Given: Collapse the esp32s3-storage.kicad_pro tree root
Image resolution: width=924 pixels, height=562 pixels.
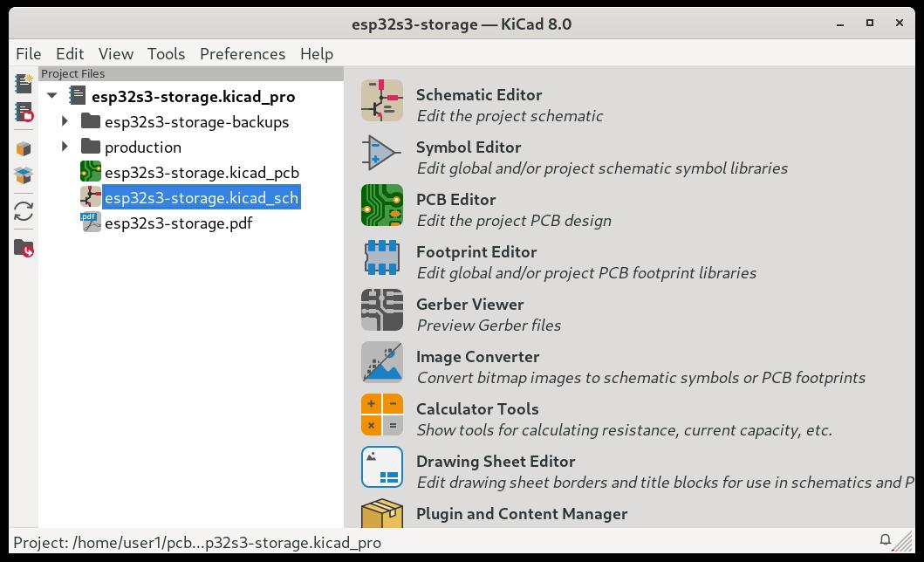Looking at the screenshot, I should (52, 96).
